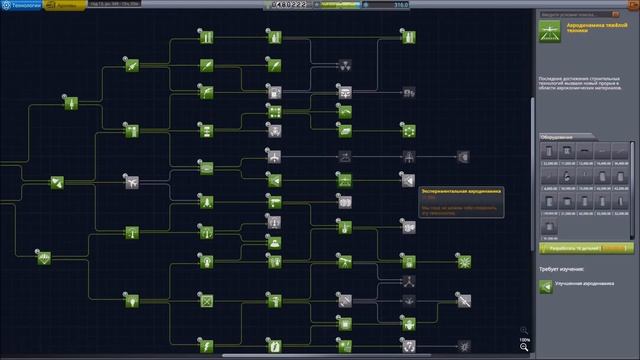Viewport: 640px width, 360px height.
Task: Open the Heavier Rocketry node
Action: 274,38
